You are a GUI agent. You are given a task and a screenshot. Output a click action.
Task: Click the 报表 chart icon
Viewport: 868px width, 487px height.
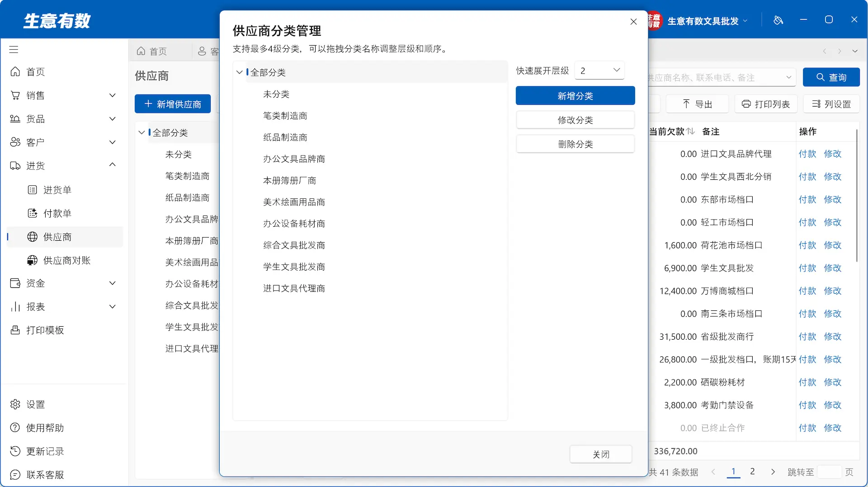(15, 307)
